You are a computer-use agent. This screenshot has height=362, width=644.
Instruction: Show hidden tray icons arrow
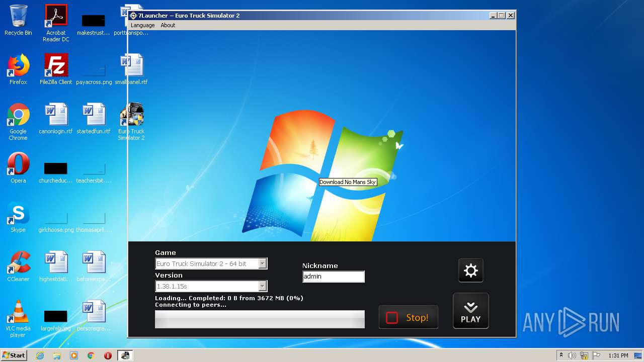coord(561,355)
